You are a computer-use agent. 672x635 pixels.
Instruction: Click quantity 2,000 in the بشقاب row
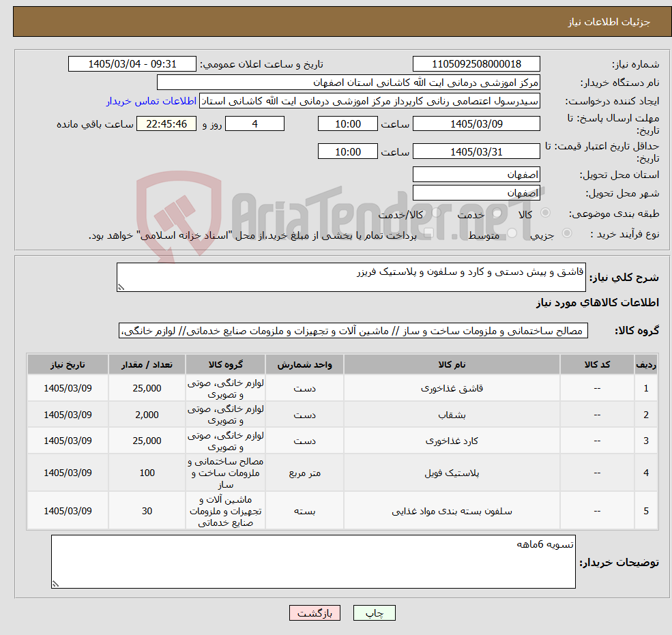pos(147,415)
